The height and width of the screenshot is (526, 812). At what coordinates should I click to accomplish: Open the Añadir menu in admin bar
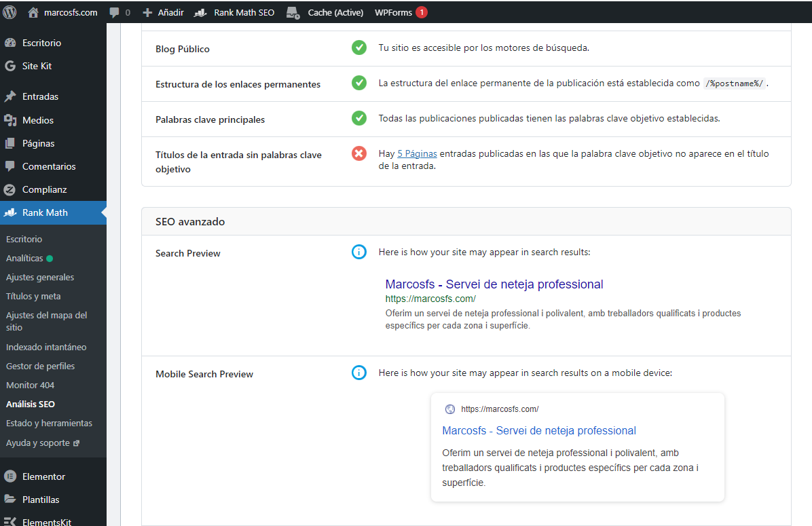coord(163,12)
